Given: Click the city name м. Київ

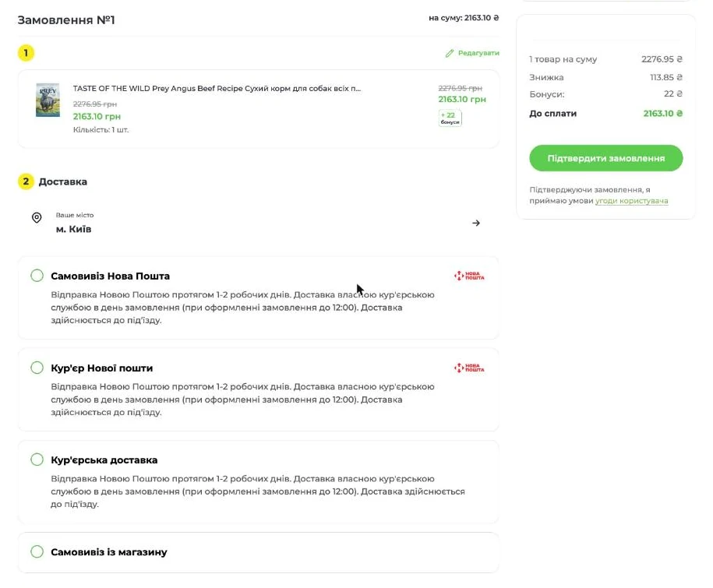Looking at the screenshot, I should (74, 230).
